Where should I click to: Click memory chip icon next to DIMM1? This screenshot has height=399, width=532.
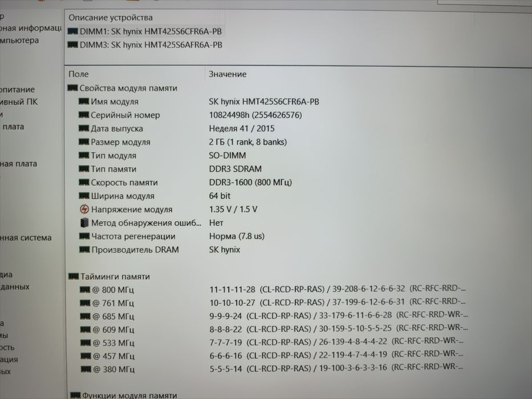tap(72, 31)
